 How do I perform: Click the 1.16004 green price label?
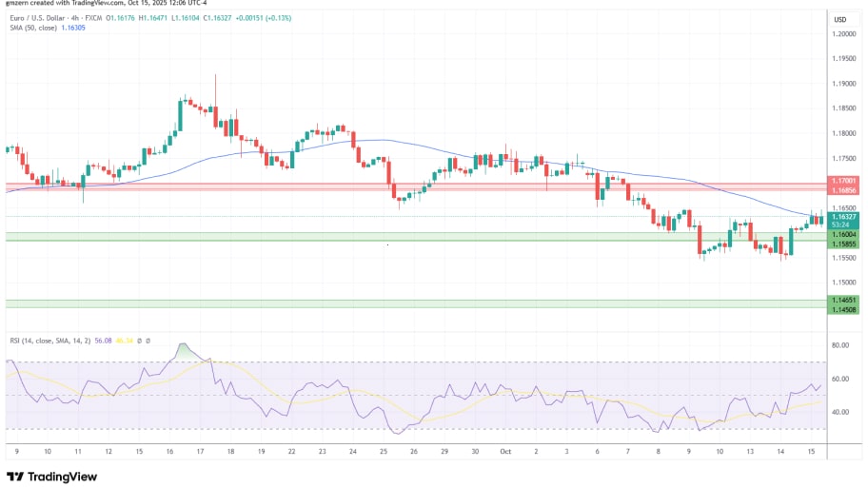(842, 234)
